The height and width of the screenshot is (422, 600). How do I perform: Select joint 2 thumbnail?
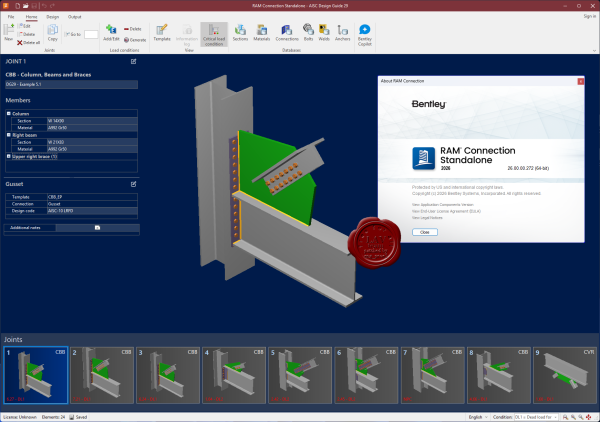tap(102, 375)
